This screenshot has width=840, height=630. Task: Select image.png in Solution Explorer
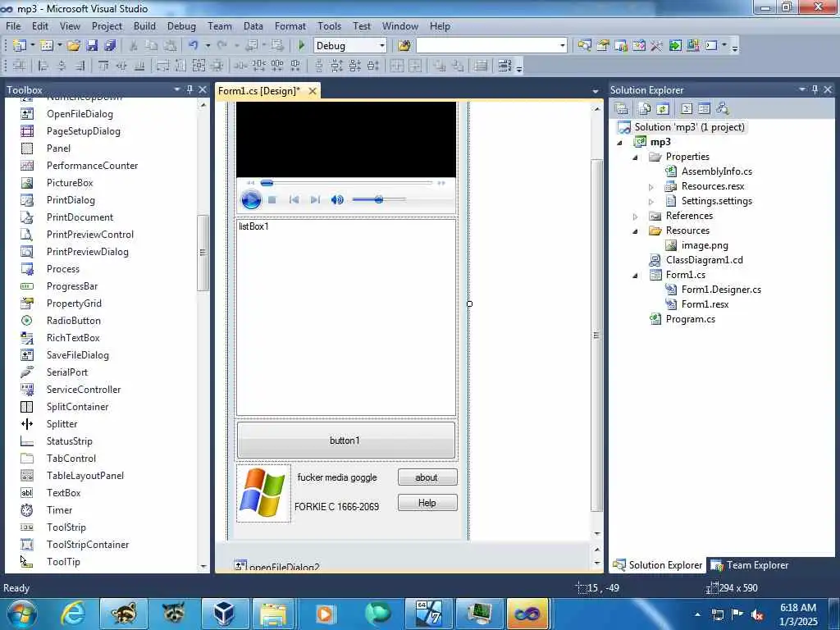coord(705,245)
